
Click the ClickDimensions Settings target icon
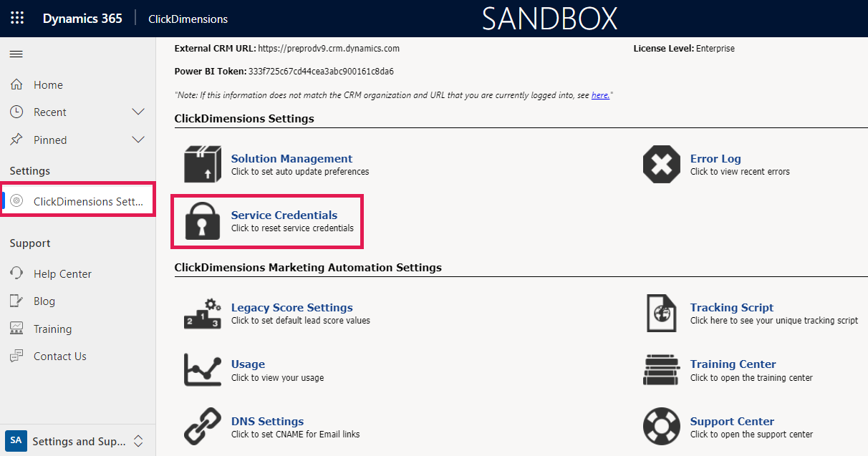tap(16, 201)
